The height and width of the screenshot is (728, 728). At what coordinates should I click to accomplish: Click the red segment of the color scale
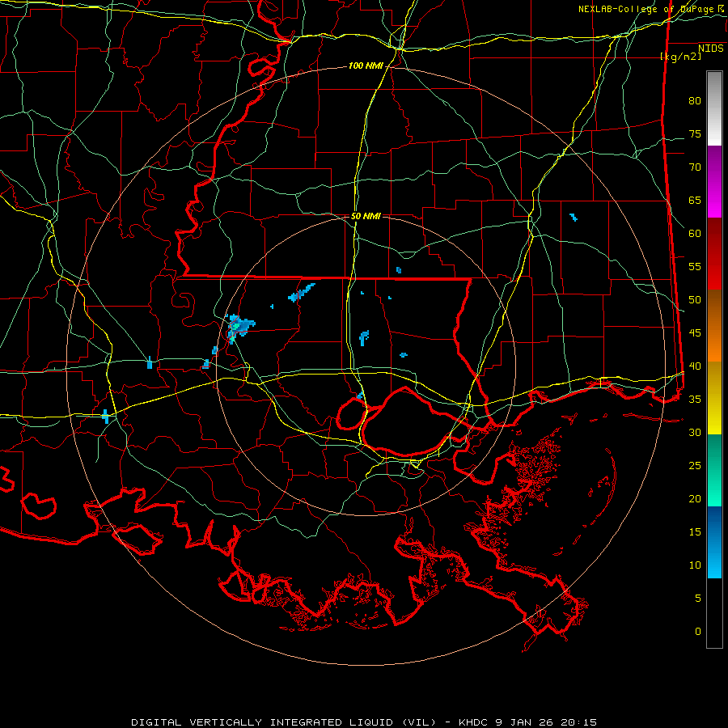(x=714, y=254)
